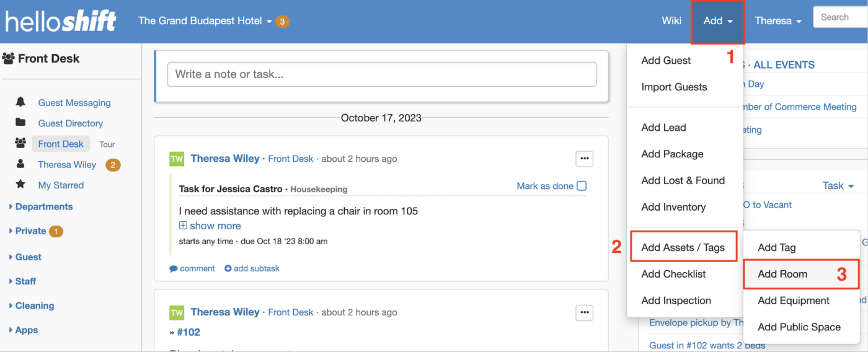Expand show more on the task

point(210,226)
